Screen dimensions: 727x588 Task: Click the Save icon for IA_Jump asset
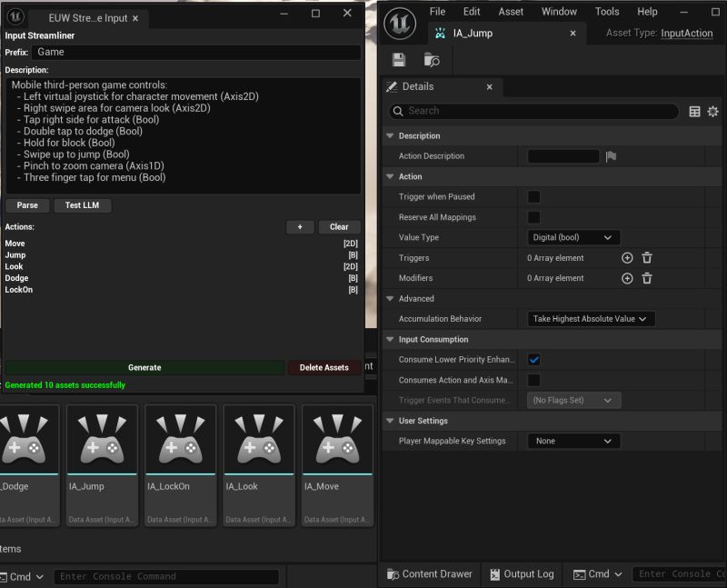click(x=400, y=58)
